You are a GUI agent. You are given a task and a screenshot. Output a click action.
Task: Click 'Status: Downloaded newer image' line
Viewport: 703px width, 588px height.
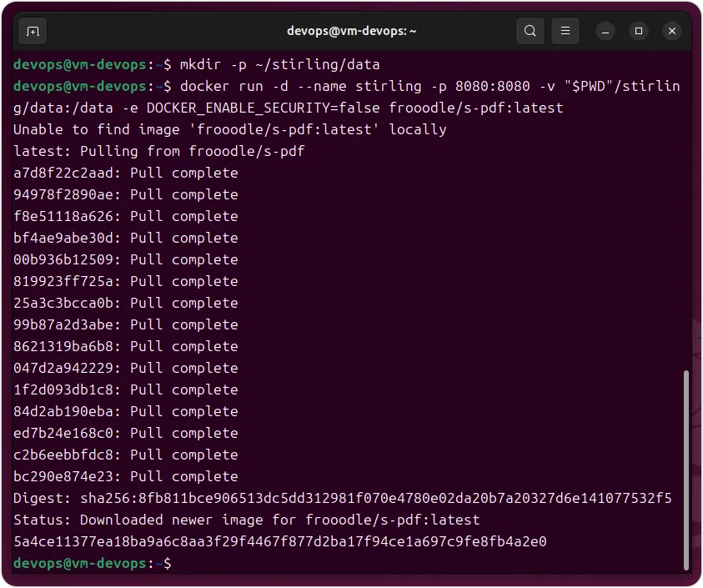(247, 520)
